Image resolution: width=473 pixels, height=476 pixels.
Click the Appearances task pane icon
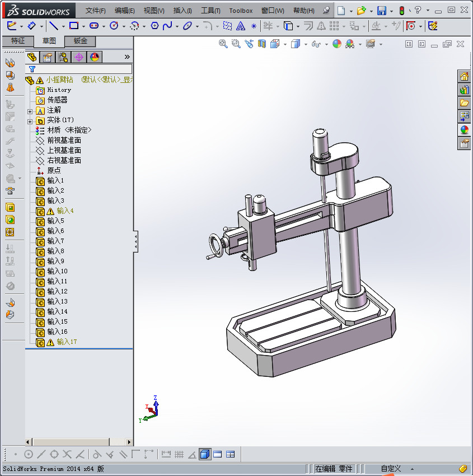click(x=464, y=129)
